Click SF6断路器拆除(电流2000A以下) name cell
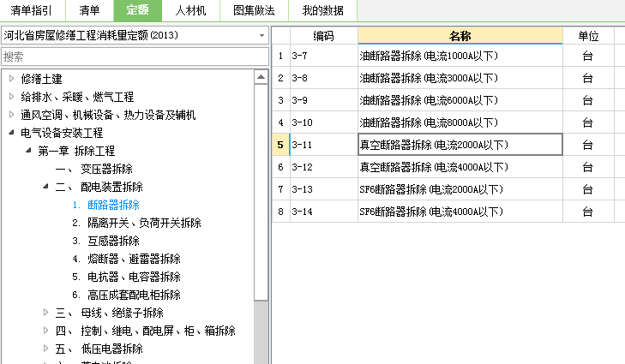Image resolution: width=625 pixels, height=364 pixels. point(460,189)
